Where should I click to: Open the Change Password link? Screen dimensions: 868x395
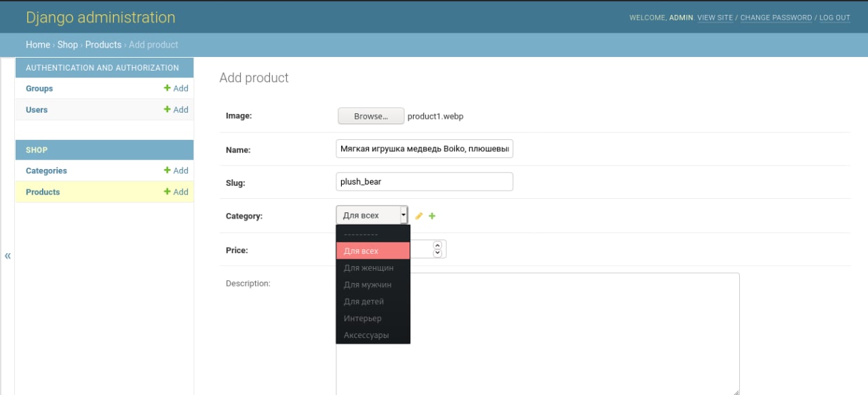(x=776, y=18)
